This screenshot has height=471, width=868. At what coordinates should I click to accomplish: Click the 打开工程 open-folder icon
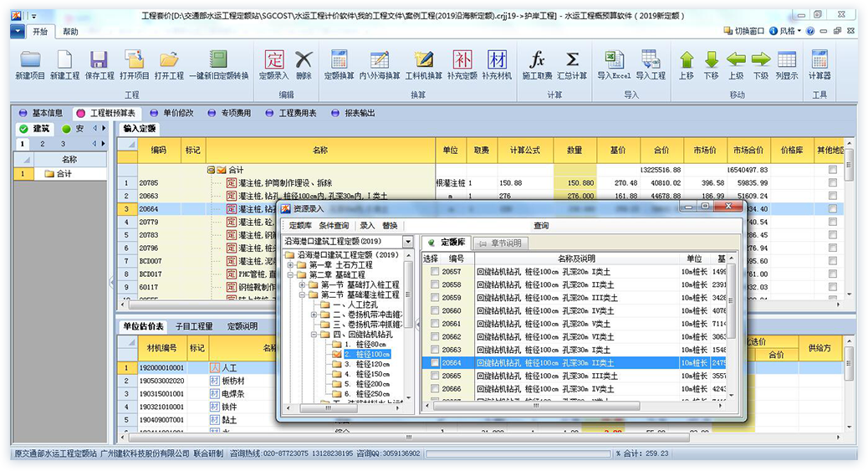point(169,59)
